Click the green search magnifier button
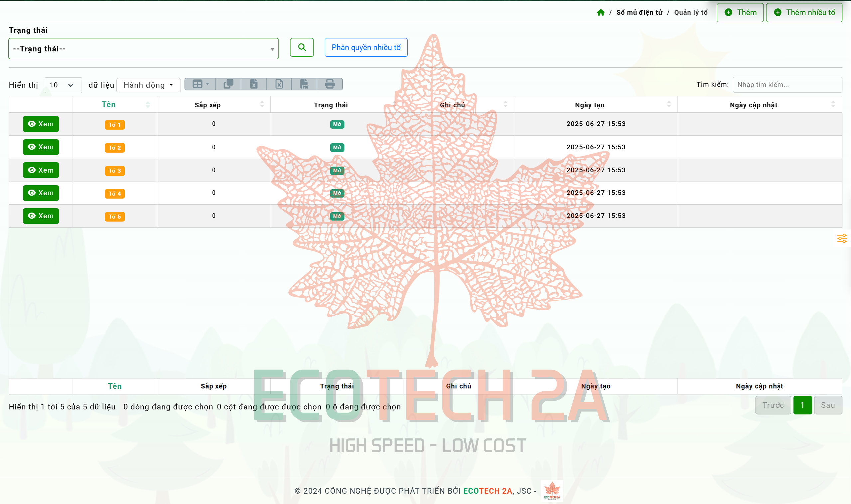The image size is (851, 504). pos(302,47)
